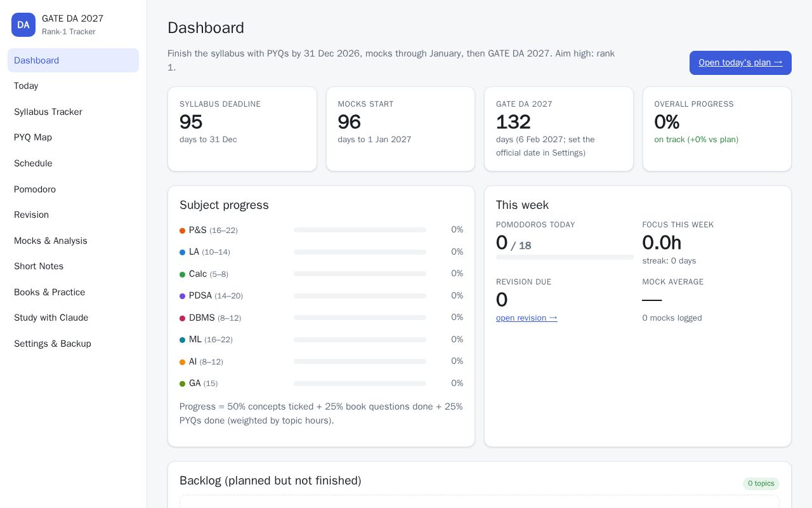
Task: Select Pomodoro in the sidebar
Action: pyautogui.click(x=73, y=189)
